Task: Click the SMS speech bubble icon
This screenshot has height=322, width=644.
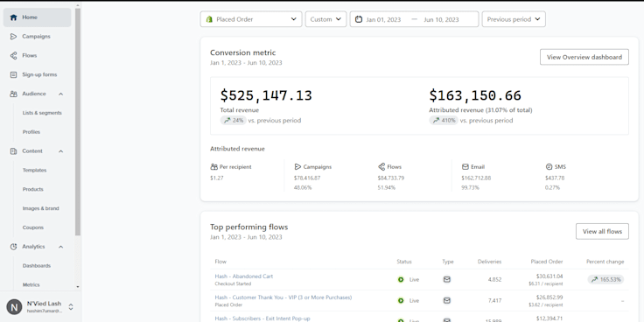Action: [x=549, y=167]
